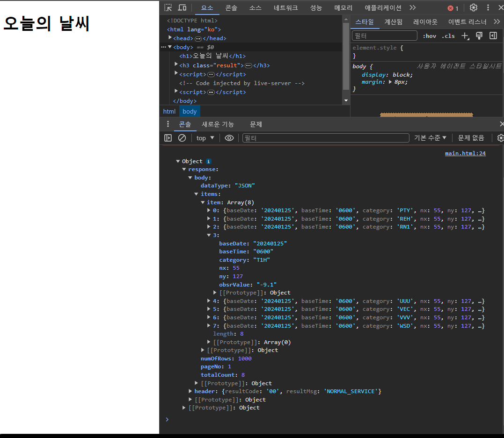Open the 메모리 Memory tab
The image size is (504, 438).
343,7
